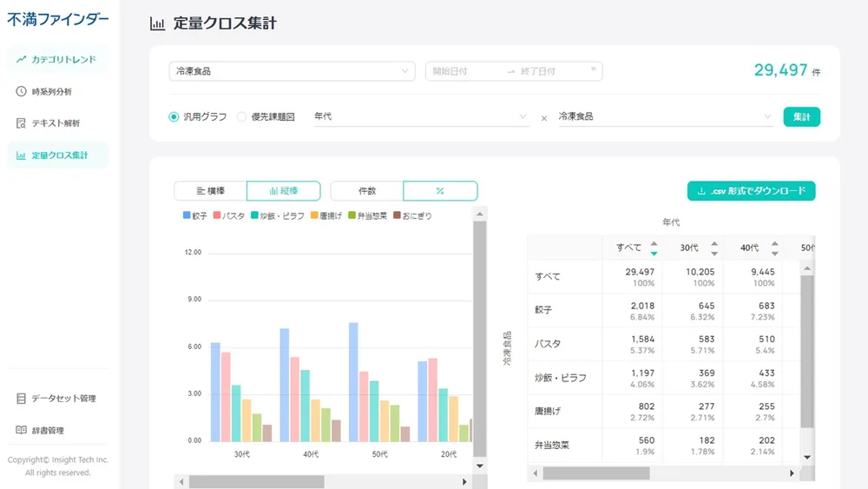This screenshot has height=489, width=868.
Task: Click the 弁当惣菜 row label in table
Action: coord(551,445)
